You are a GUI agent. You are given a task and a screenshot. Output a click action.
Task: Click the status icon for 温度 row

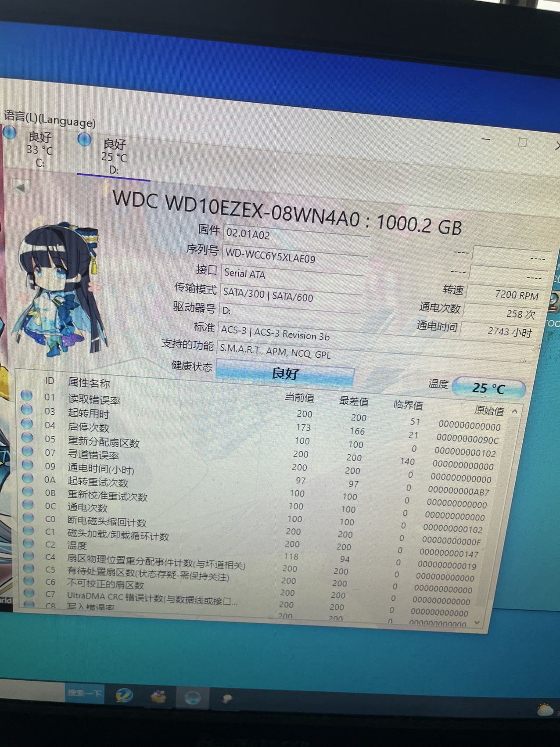click(29, 543)
